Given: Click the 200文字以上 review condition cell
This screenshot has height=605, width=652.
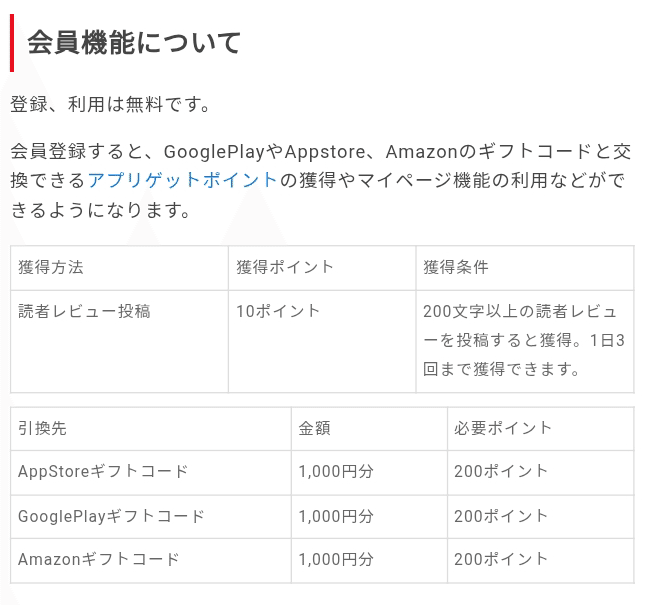Looking at the screenshot, I should 524,340.
